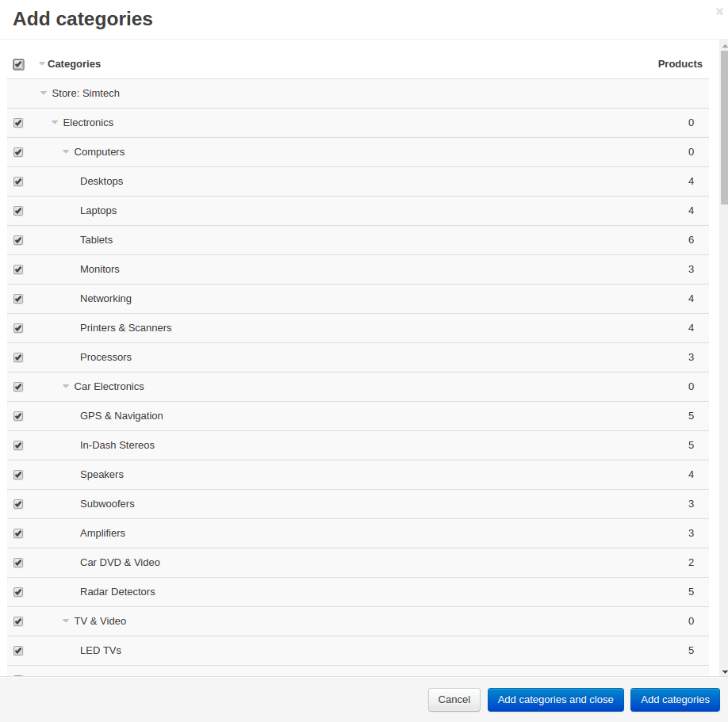728x722 pixels.
Task: Uncheck the Printers & Scanners checkbox
Action: click(18, 328)
